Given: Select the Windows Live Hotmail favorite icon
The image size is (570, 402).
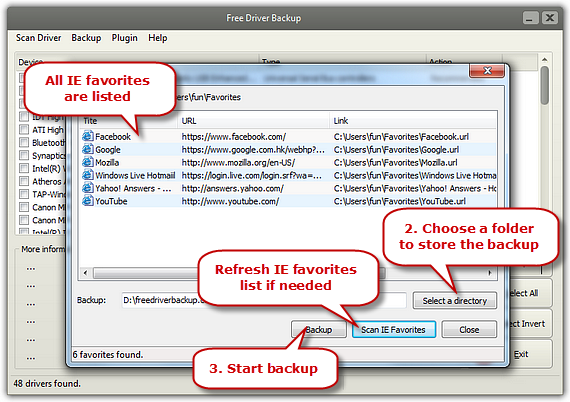Looking at the screenshot, I should click(x=87, y=175).
